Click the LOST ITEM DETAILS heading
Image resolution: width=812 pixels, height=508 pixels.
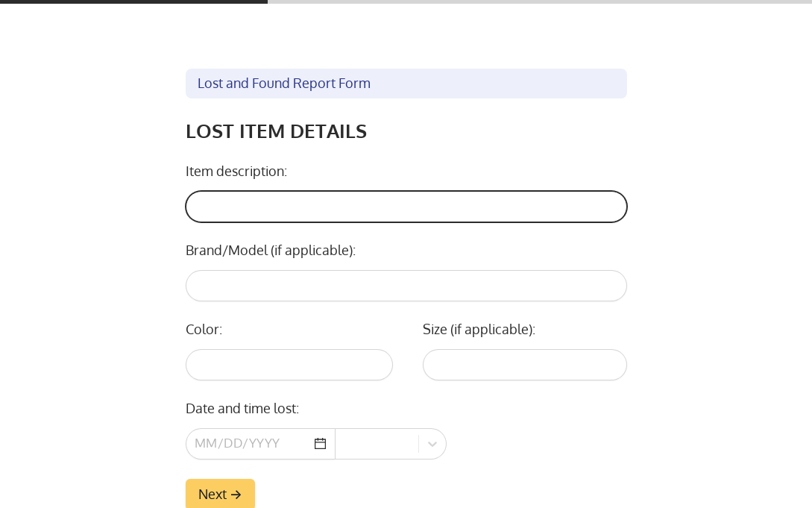(x=276, y=131)
